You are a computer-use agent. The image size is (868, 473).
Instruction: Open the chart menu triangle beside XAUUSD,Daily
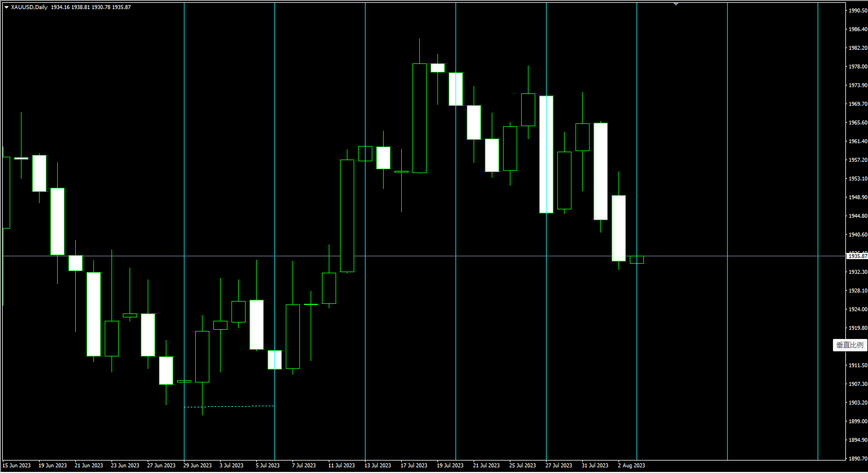pyautogui.click(x=6, y=7)
